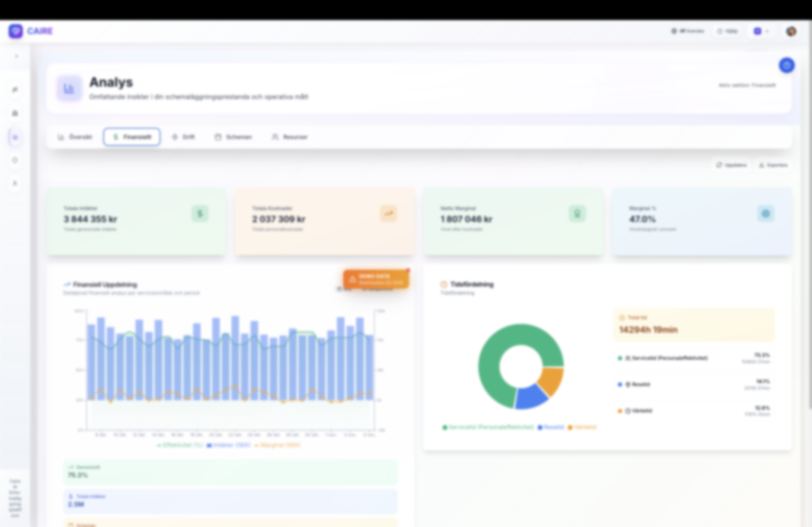
Task: Toggle Intäkter series in chart legend
Action: click(229, 445)
